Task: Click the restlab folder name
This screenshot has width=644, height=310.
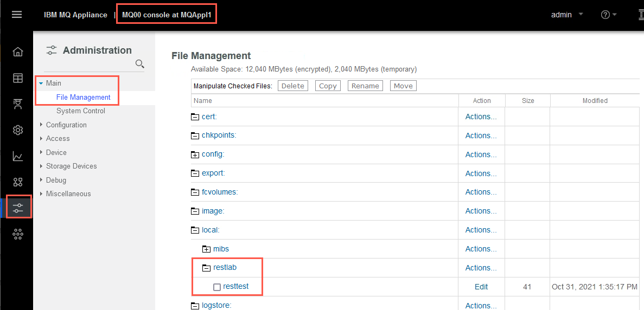Action: point(225,268)
